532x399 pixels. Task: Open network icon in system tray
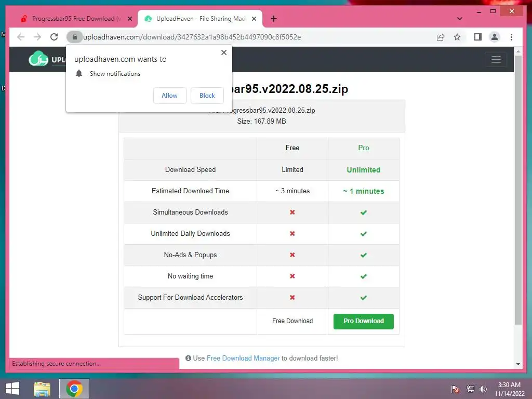(470, 389)
